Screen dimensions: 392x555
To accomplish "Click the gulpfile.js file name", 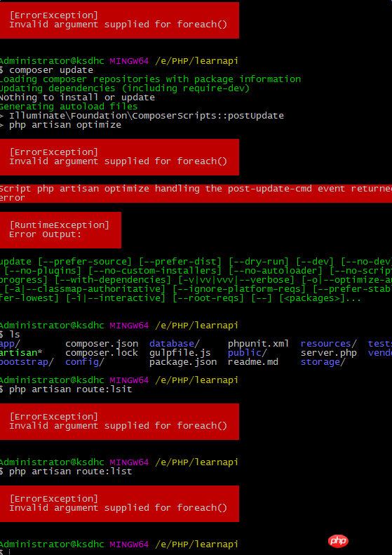I will click(x=180, y=353).
